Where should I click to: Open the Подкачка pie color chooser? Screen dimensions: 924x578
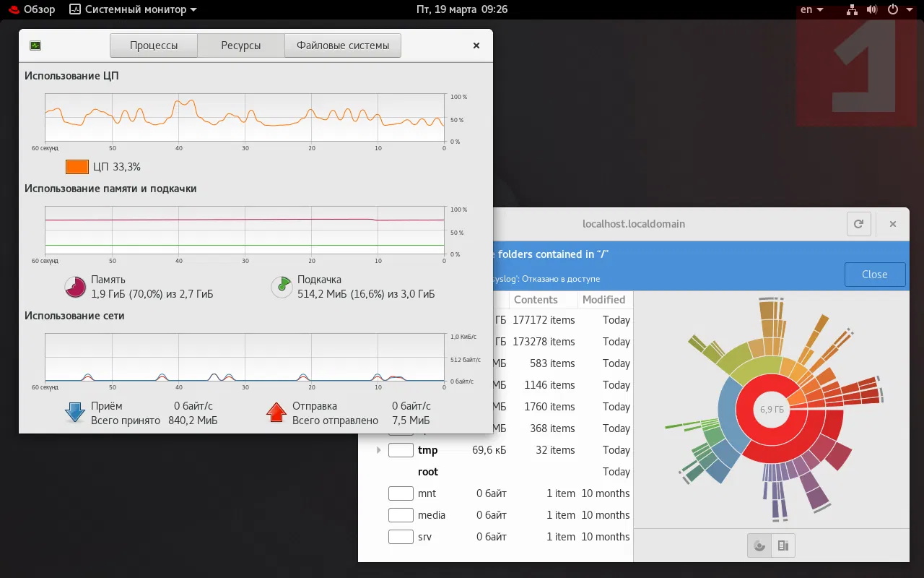(x=282, y=287)
